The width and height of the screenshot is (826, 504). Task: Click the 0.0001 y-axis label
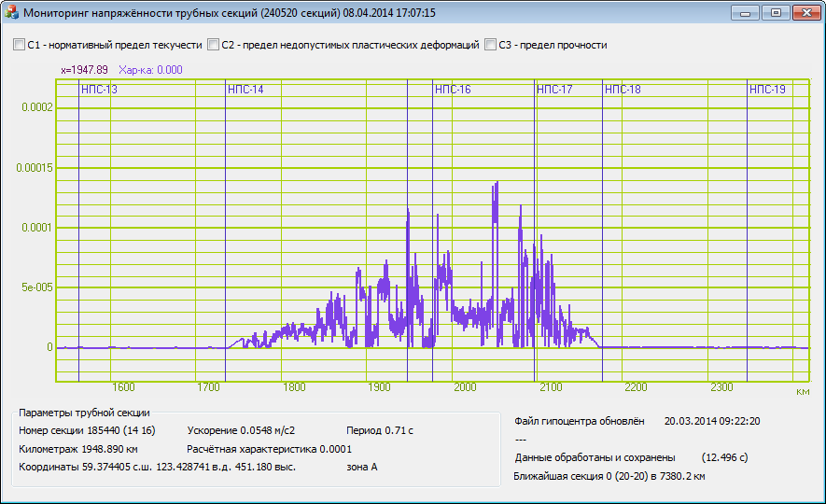[37, 228]
